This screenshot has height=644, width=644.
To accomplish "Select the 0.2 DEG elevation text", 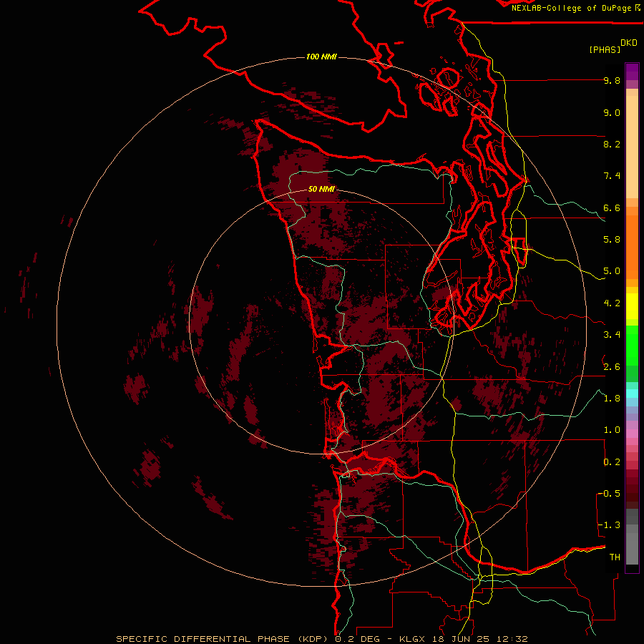I will tap(358, 639).
